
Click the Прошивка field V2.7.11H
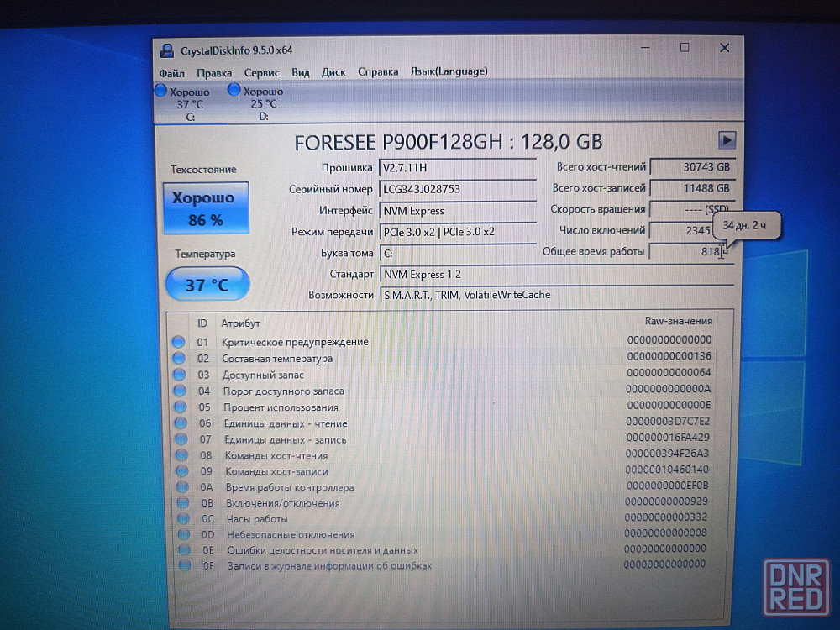[x=458, y=168]
